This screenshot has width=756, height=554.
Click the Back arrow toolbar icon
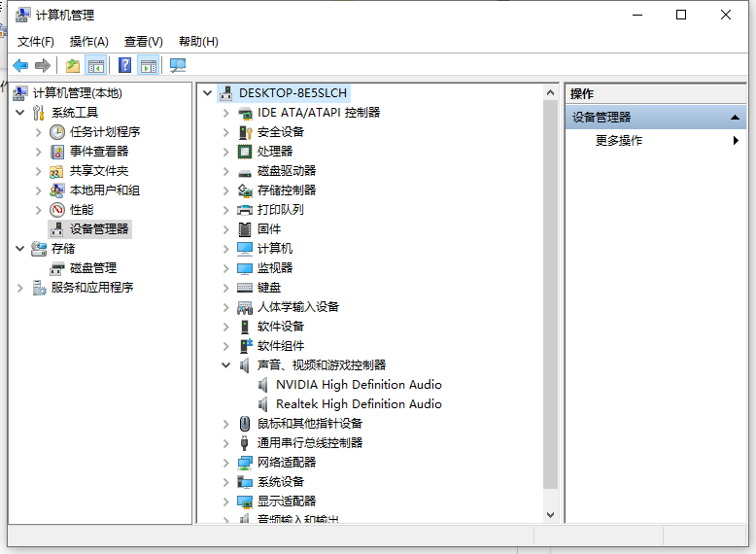[20, 65]
